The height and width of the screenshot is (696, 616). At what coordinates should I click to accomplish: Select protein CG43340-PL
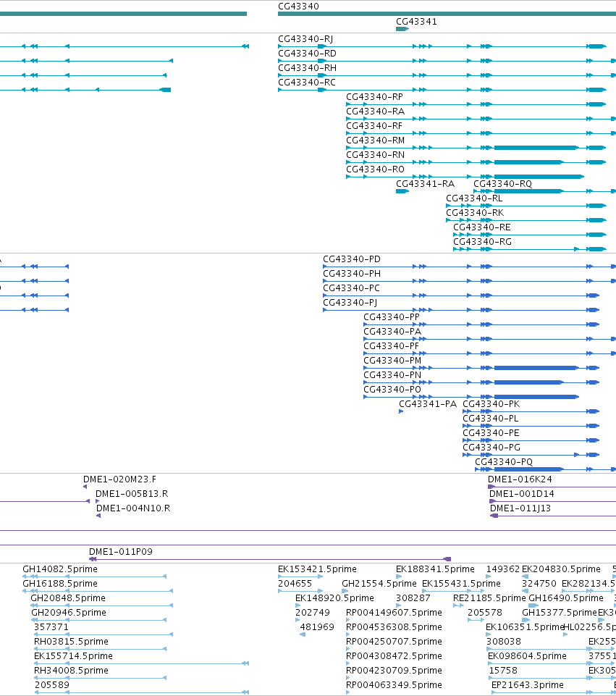pos(490,419)
